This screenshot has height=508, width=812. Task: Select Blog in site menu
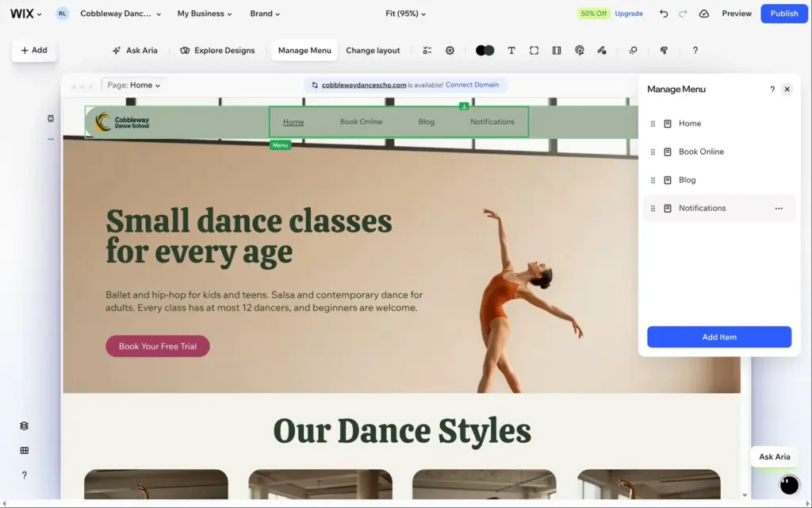pos(426,121)
